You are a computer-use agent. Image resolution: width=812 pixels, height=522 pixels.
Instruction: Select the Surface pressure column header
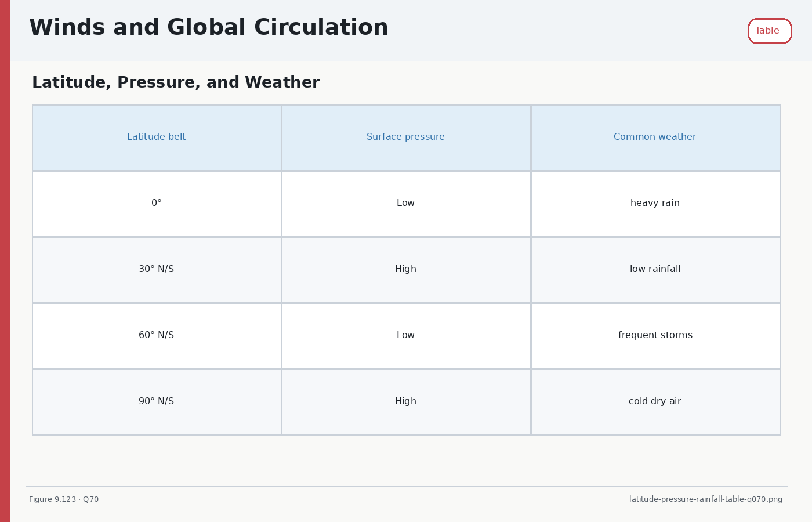[x=406, y=137]
